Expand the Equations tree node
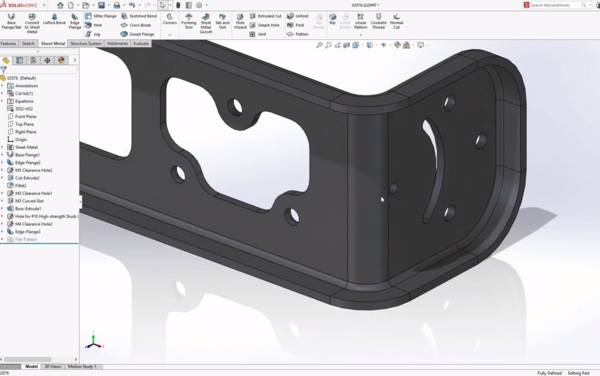This screenshot has height=376, width=600. 2,101
